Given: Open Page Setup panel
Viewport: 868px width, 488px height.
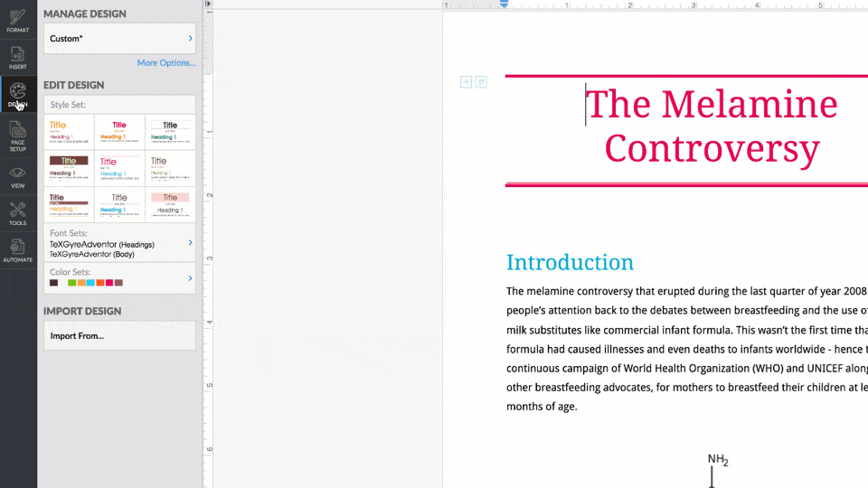Looking at the screenshot, I should 18,136.
